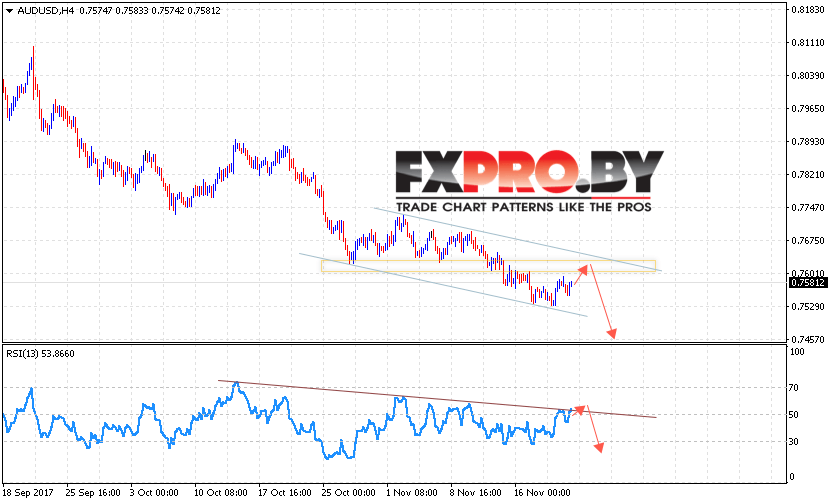Select the 0.81830 price axis label
829x504 pixels.
coord(808,10)
